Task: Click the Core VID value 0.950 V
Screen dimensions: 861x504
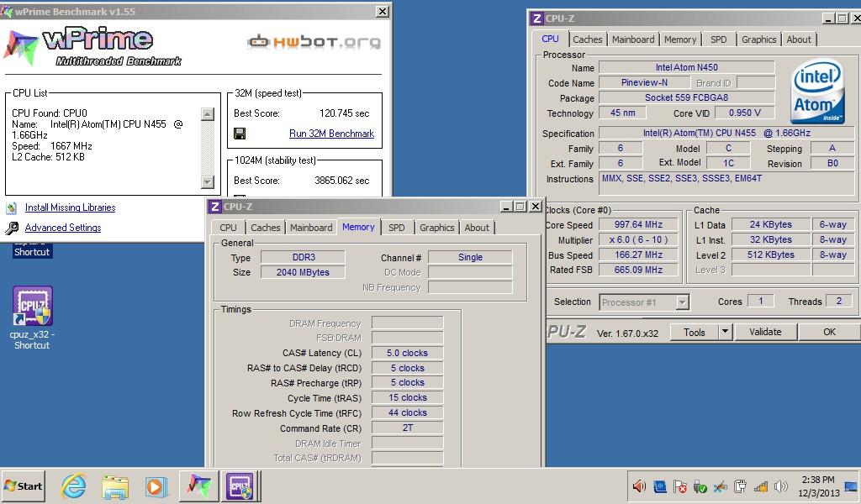Action: coord(745,113)
